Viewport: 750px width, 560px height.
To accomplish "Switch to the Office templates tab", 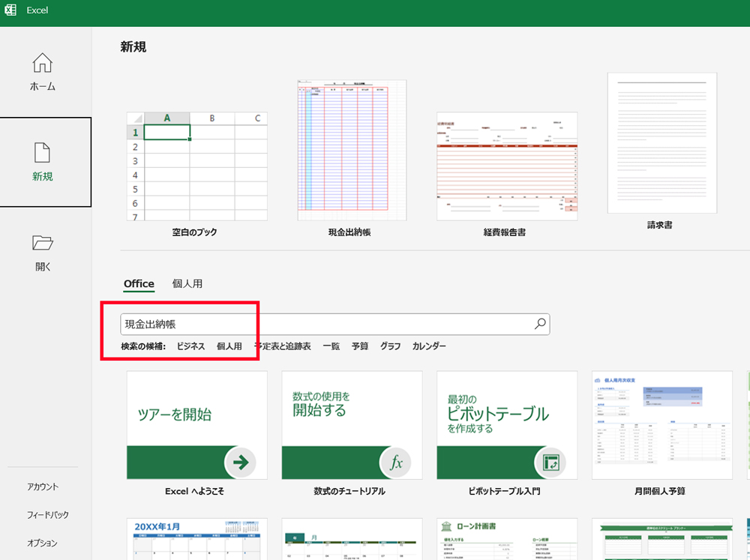I will 139,284.
